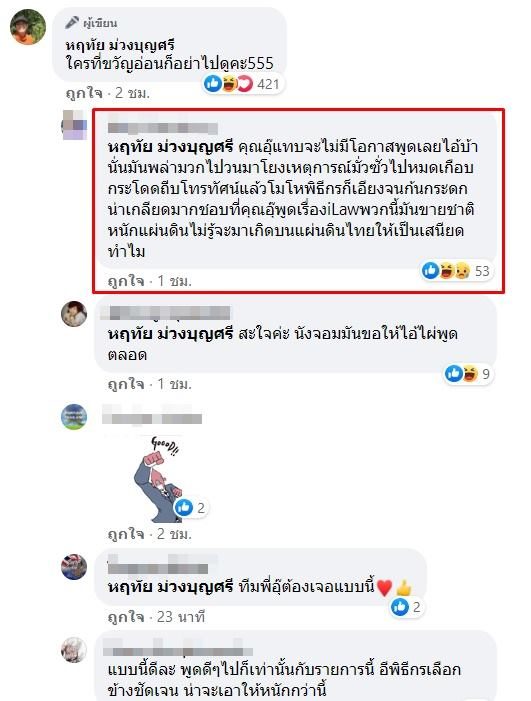The height and width of the screenshot is (701, 531).
Task: Open avatar of the last commenter at bottom
Action: point(74,650)
